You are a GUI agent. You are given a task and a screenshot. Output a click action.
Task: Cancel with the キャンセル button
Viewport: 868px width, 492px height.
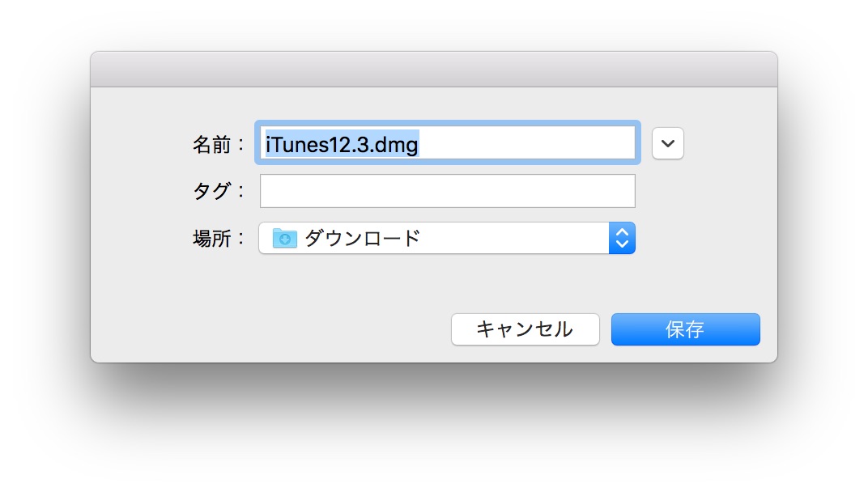point(525,329)
